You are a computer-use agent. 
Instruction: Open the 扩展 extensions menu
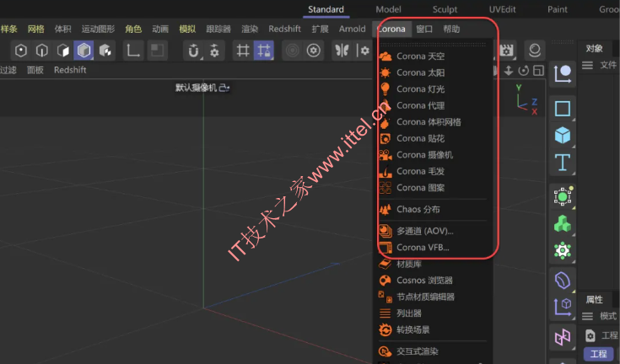tap(320, 29)
